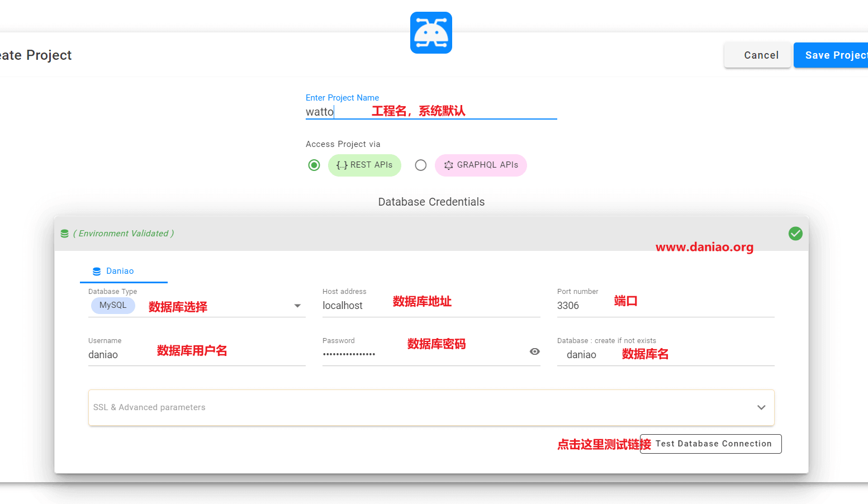Click Test Database Connection button
This screenshot has height=504, width=868.
(711, 444)
